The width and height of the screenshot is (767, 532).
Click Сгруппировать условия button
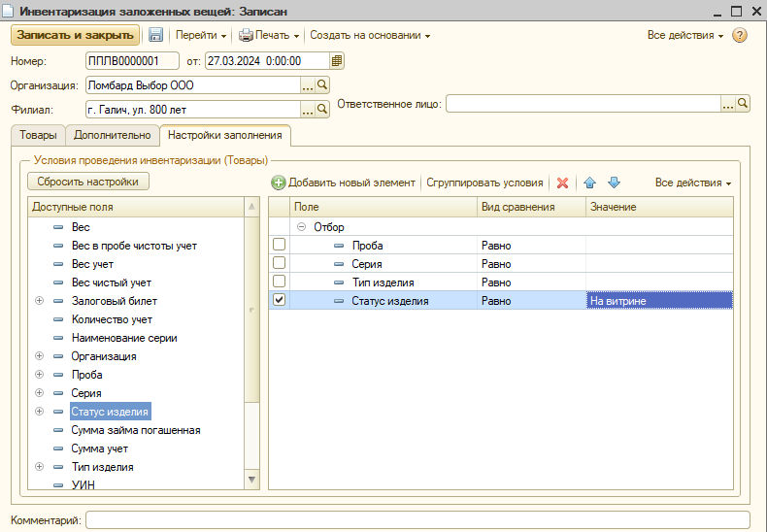coord(484,183)
